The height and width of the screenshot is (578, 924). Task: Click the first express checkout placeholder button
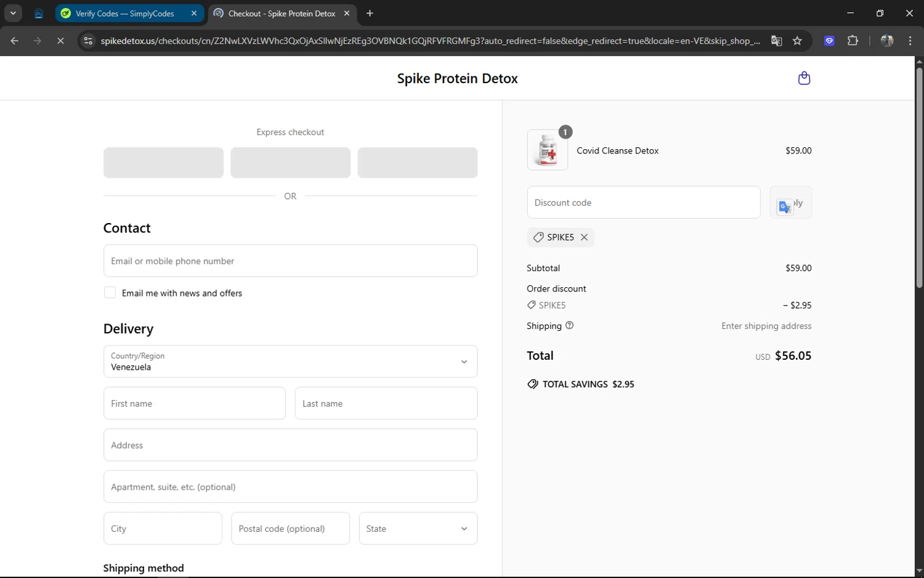point(163,163)
